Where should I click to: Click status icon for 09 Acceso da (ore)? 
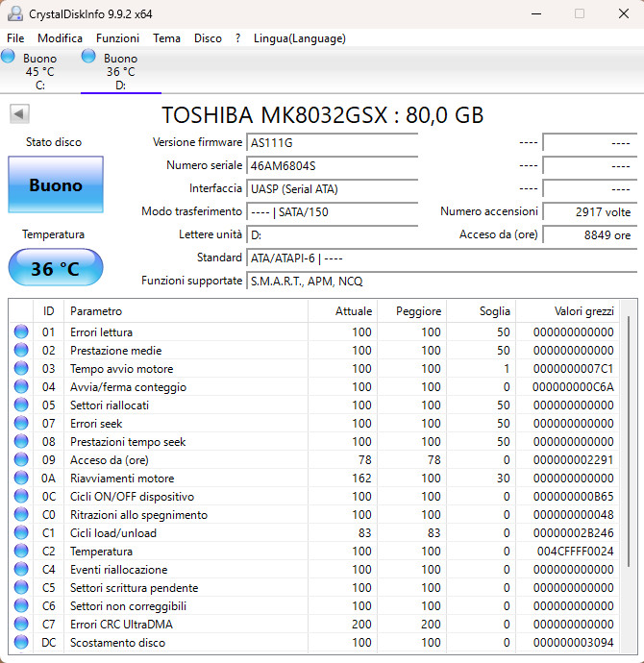tap(21, 459)
